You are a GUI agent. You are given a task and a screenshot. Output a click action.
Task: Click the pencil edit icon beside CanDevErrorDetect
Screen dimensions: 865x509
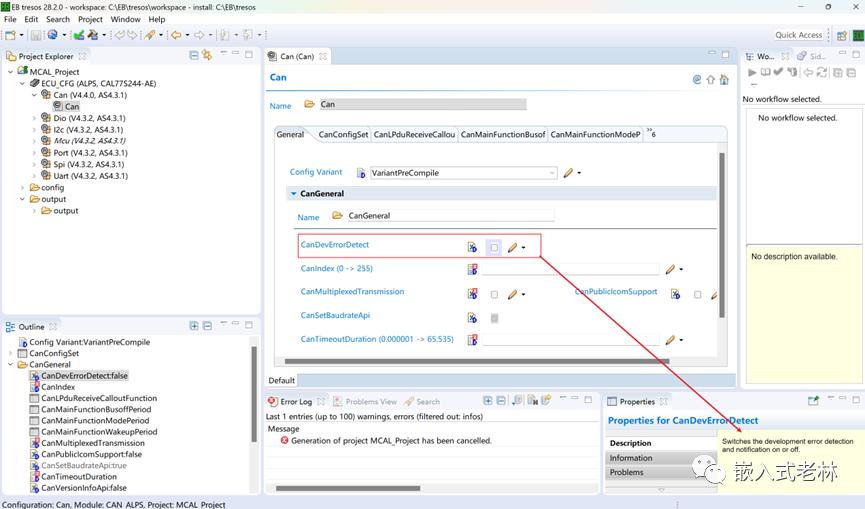click(x=512, y=248)
